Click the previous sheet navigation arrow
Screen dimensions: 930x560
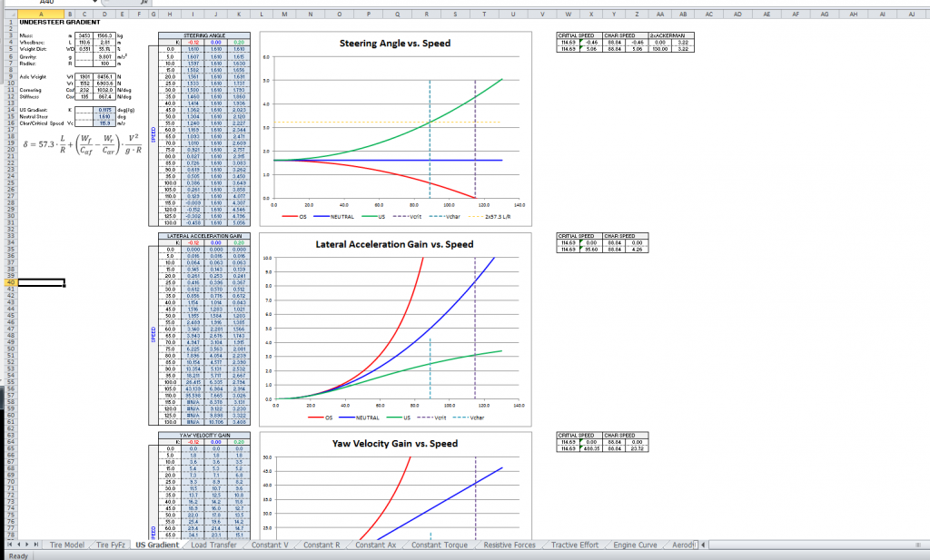(x=17, y=545)
